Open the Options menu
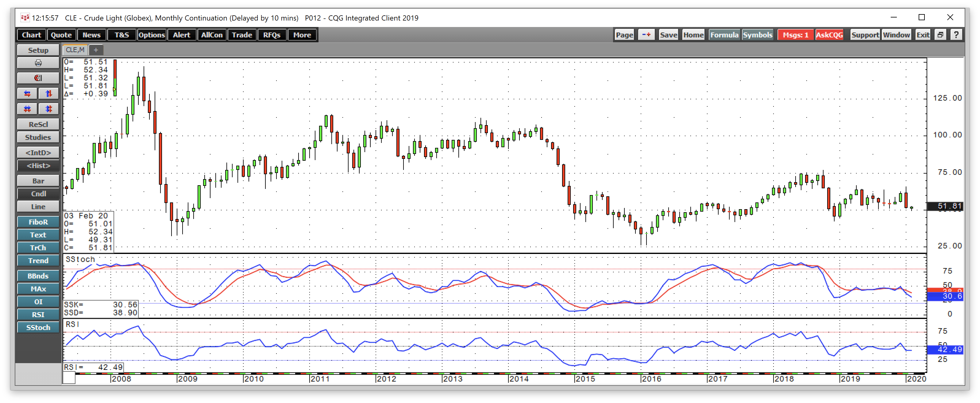 click(151, 35)
